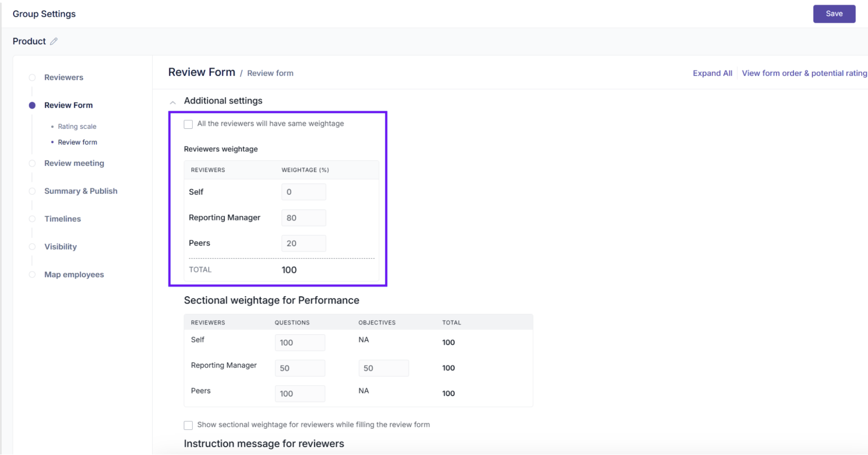This screenshot has width=868, height=455.
Task: Open the Review meeting step
Action: [74, 163]
